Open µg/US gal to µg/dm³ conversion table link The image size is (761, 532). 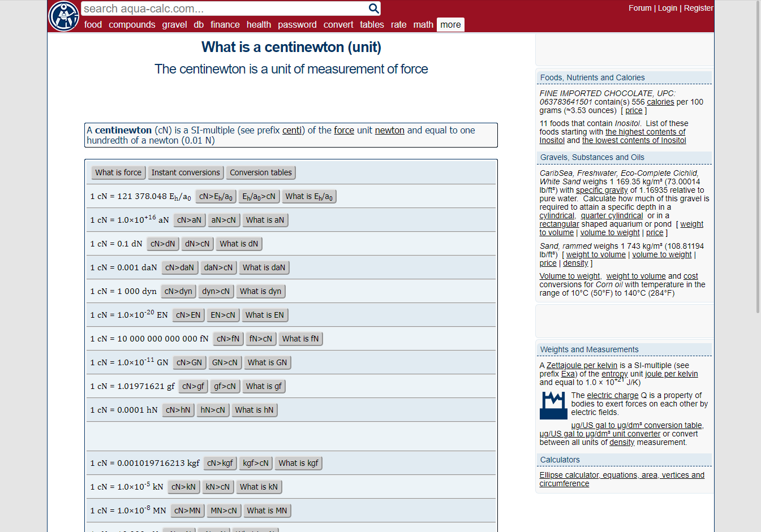pos(637,426)
